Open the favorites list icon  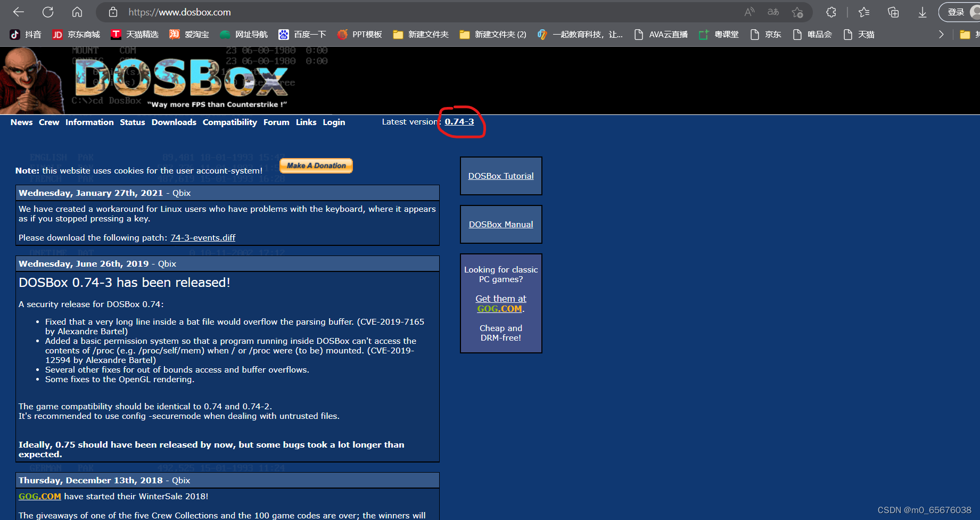(864, 12)
